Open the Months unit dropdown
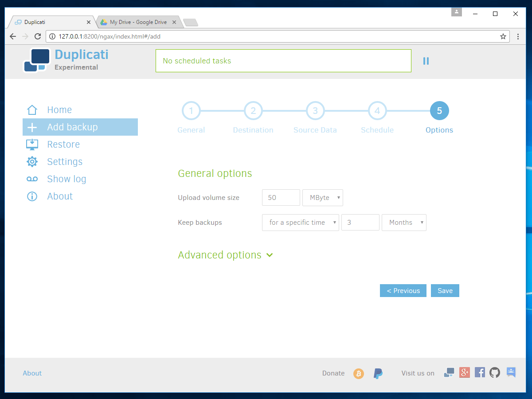The height and width of the screenshot is (399, 532). pos(403,223)
